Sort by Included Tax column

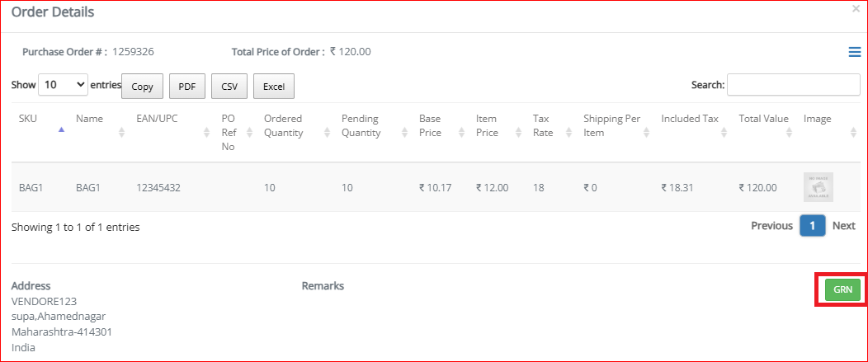[x=694, y=132]
